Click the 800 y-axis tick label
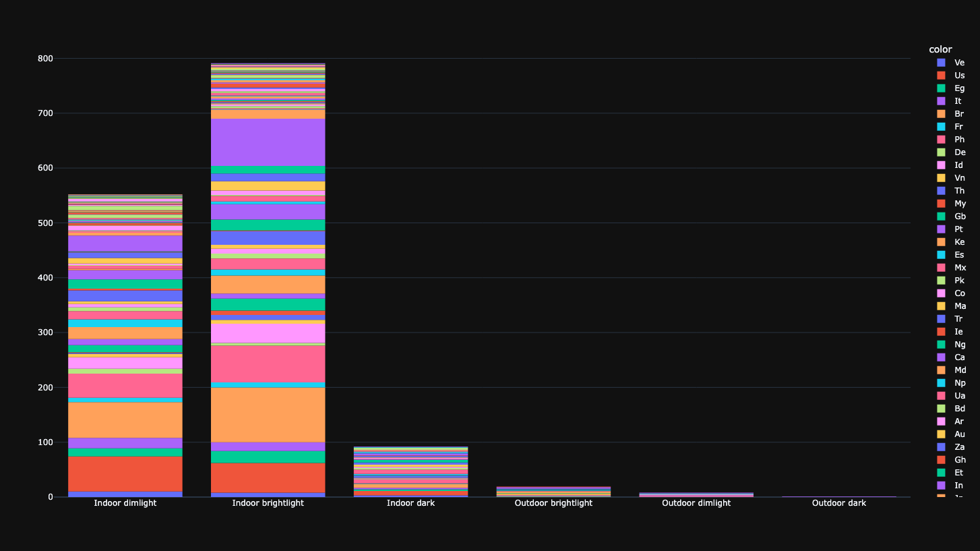980x551 pixels. pos(46,59)
